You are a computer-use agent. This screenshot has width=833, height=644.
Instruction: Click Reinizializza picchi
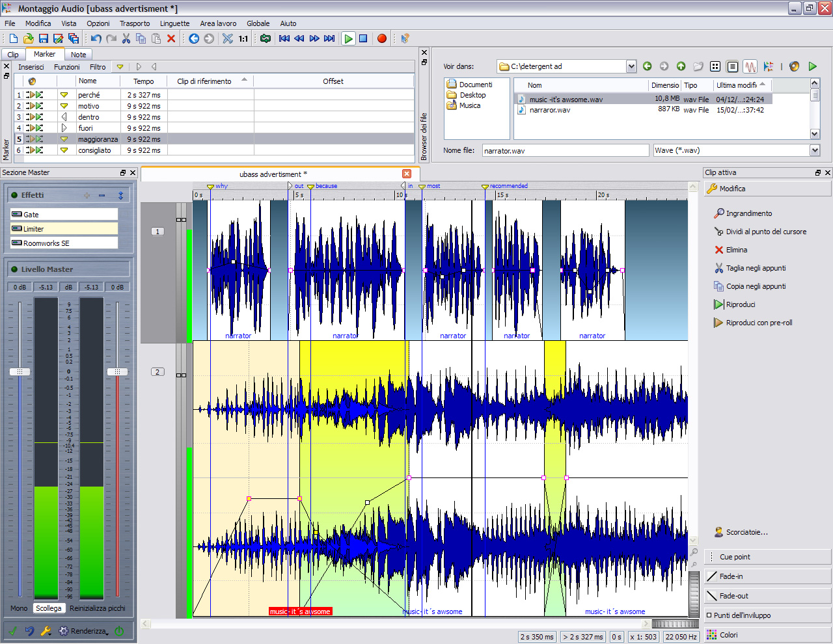[98, 608]
